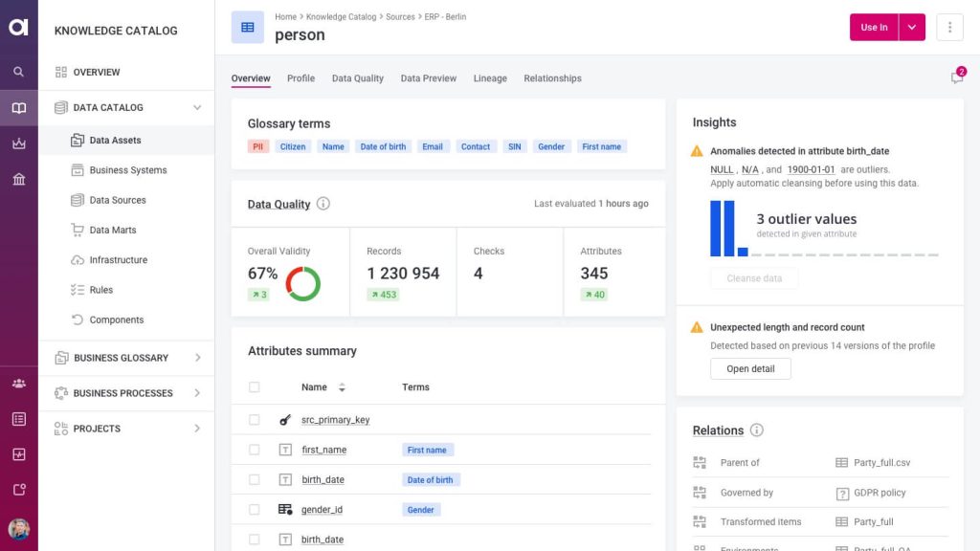Screen dimensions: 980x551
Task: Collapse the Data Catalog section
Action: click(197, 107)
